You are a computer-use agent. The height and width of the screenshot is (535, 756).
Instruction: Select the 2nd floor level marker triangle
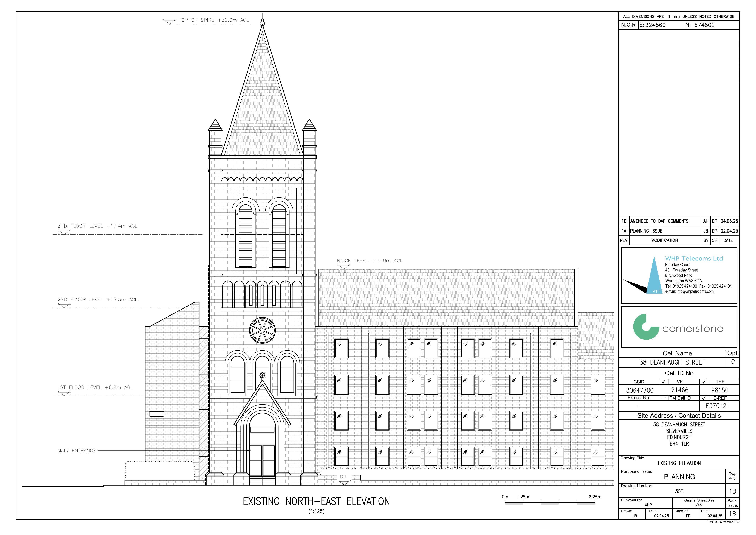point(64,305)
